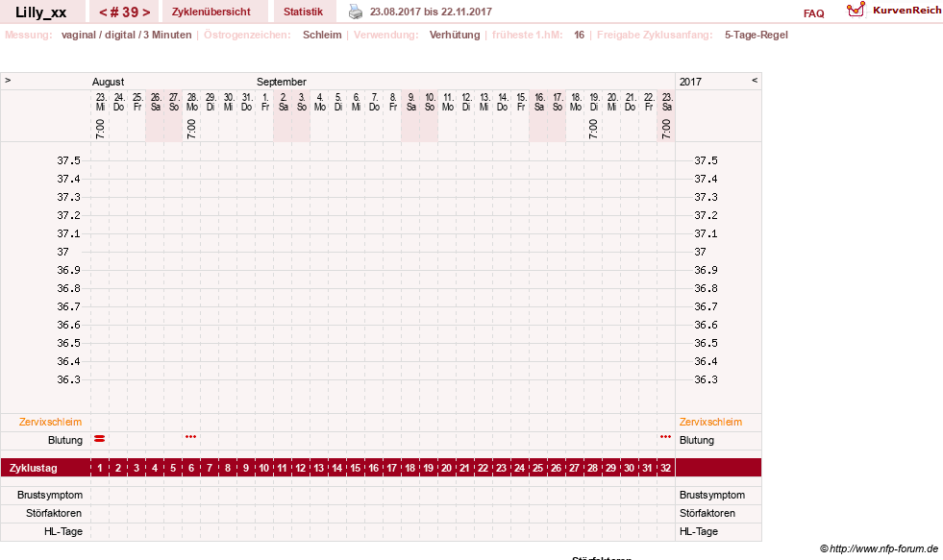Select cycle day 21 in Zyklustag row

pyautogui.click(x=464, y=468)
